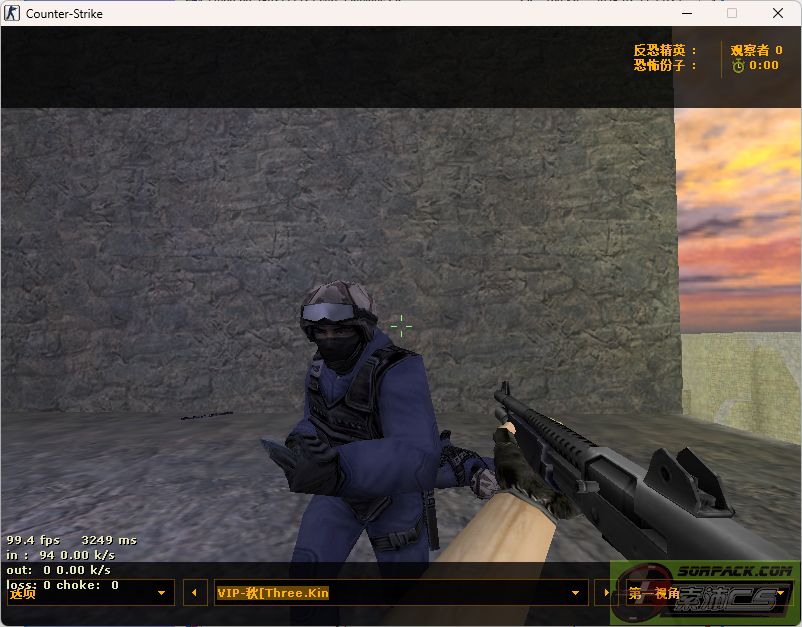802x627 pixels.
Task: Open the VIP-秋[Three.Kin player list dropdown
Action: 401,593
